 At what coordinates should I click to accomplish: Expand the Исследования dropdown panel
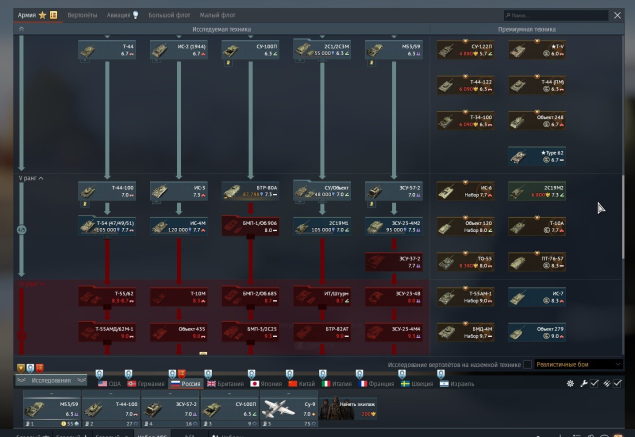pos(50,381)
